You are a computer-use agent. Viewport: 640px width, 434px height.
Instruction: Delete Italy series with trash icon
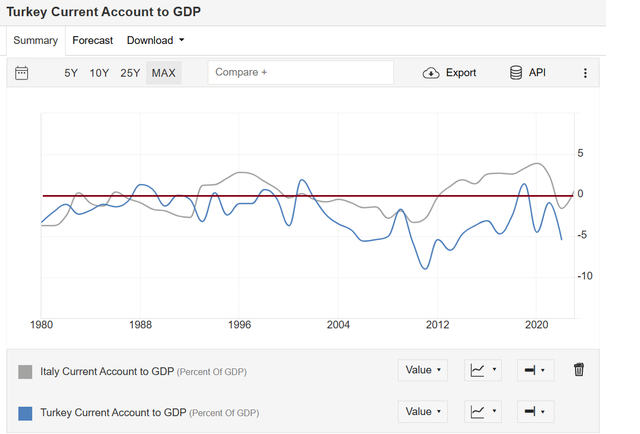pos(579,369)
